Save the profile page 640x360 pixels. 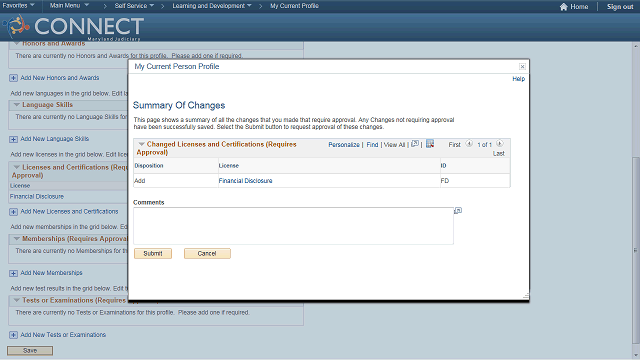(30, 351)
